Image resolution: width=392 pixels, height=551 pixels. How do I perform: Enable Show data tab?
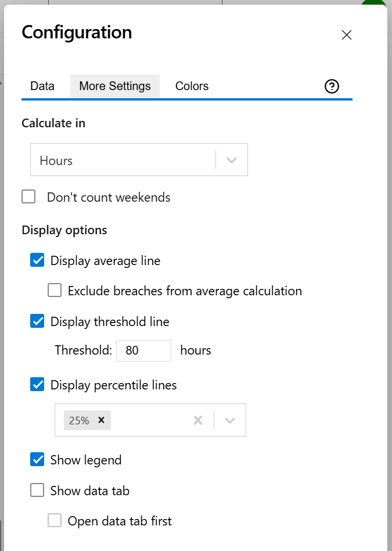[37, 490]
